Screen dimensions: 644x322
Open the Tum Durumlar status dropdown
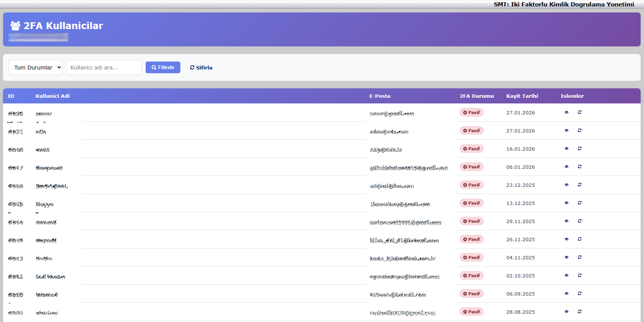(35, 68)
